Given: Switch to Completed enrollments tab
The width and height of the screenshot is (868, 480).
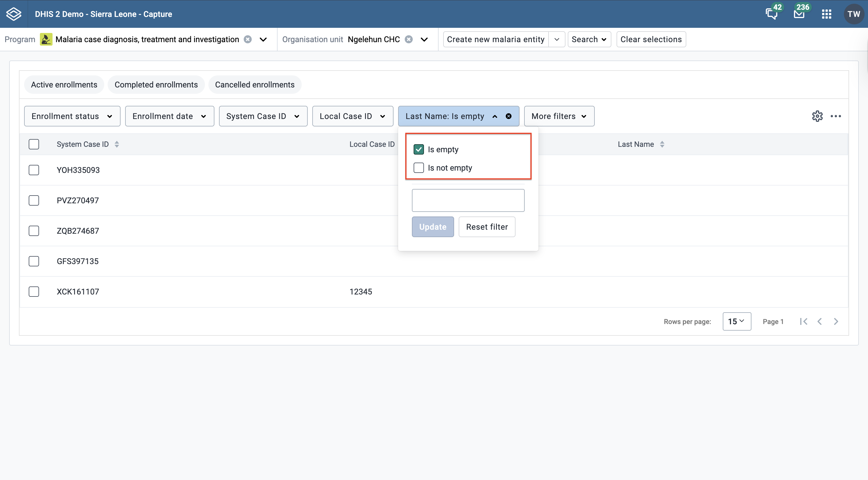Looking at the screenshot, I should coord(156,85).
